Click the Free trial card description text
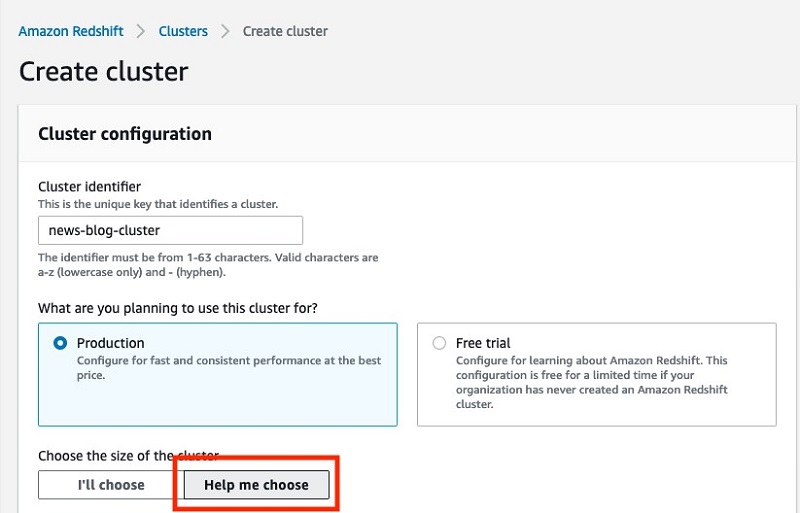This screenshot has height=513, width=800. click(x=592, y=382)
